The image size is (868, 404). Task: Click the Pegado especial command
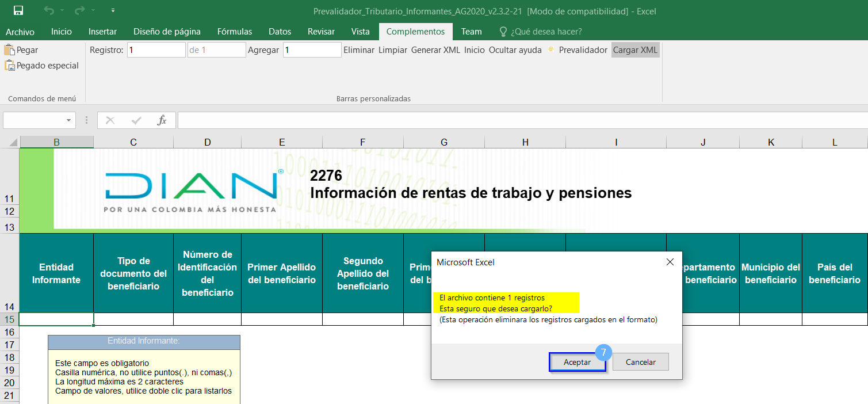(x=42, y=66)
